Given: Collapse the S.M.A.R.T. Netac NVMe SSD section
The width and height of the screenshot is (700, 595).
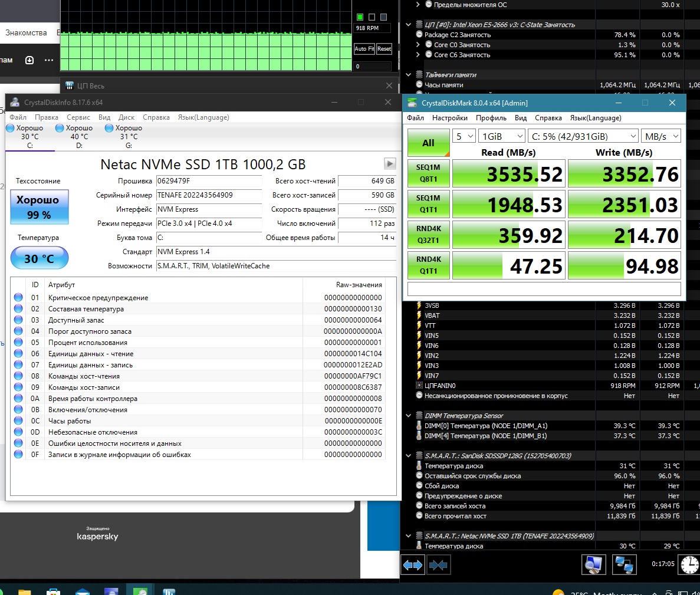Looking at the screenshot, I should 408,535.
